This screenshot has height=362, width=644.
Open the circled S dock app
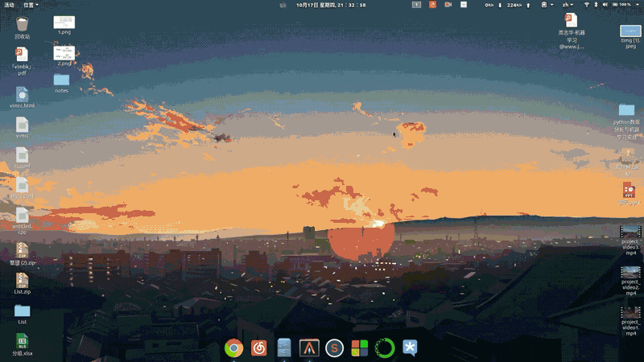pos(334,348)
